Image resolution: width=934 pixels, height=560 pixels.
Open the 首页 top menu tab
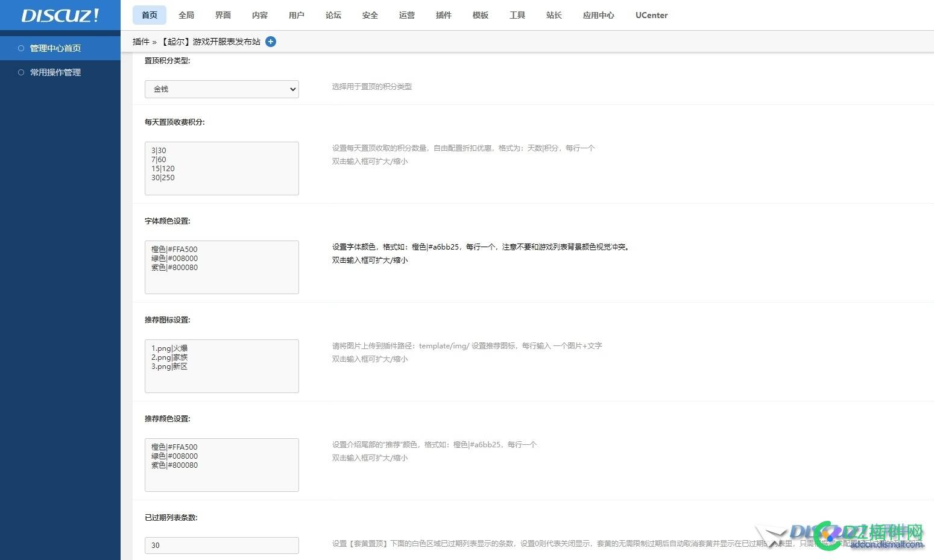point(150,15)
